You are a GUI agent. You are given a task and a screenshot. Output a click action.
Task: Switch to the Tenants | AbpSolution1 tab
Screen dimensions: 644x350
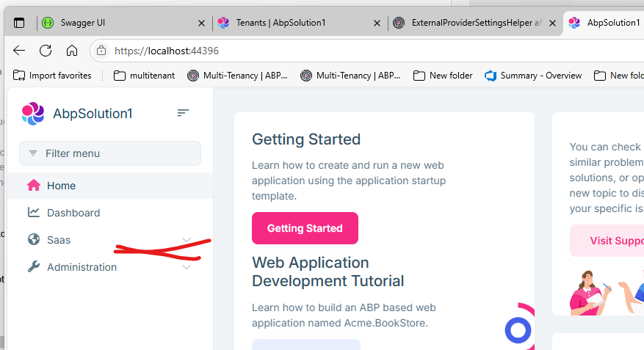[300, 23]
